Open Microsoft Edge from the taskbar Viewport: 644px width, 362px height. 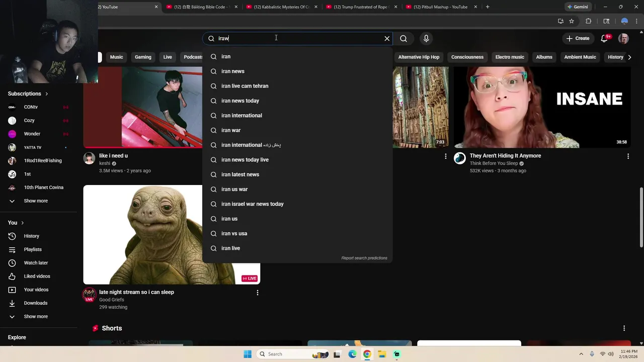352,354
